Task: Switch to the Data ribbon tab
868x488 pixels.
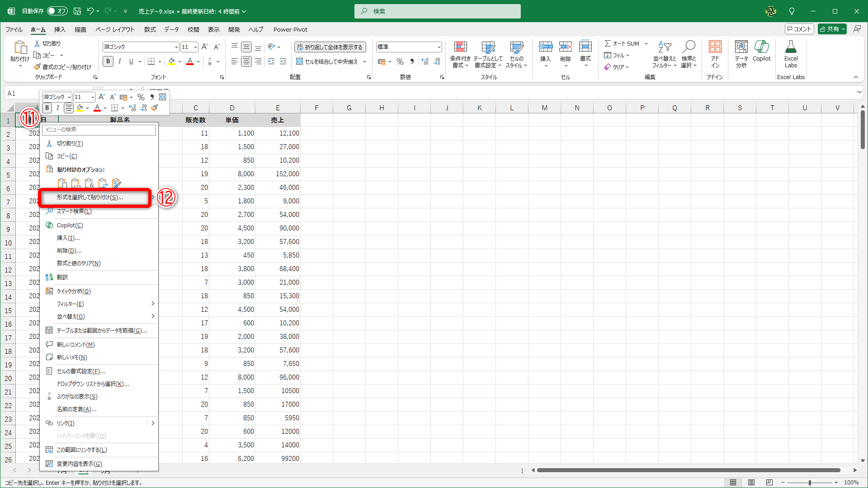Action: click(171, 29)
